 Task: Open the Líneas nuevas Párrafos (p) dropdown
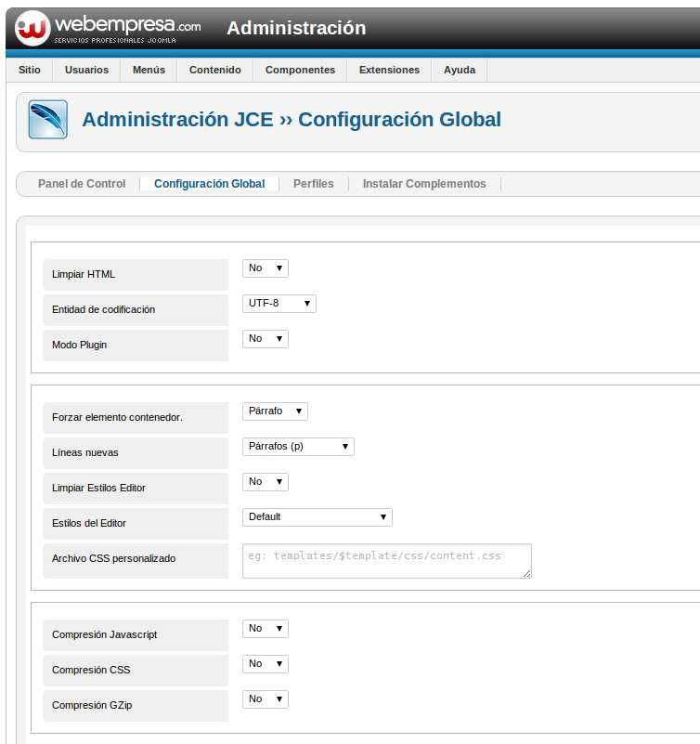298,447
